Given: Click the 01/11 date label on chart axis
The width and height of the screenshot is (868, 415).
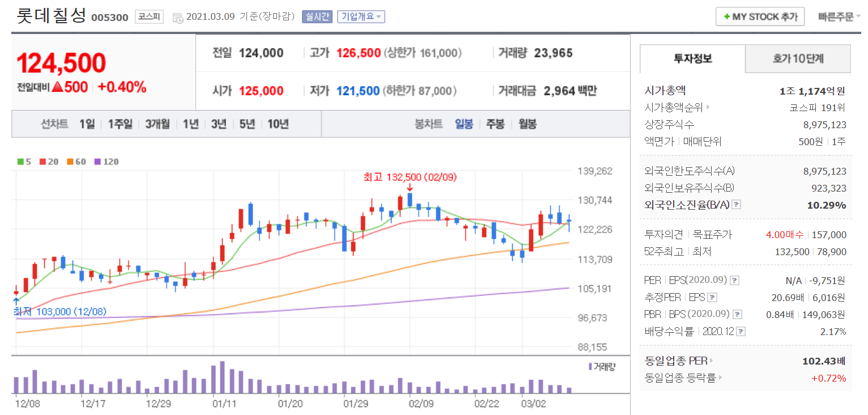Looking at the screenshot, I should pos(224,404).
